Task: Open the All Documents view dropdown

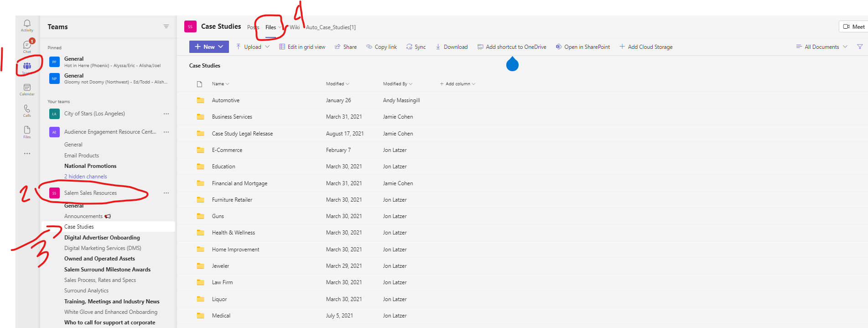Action: point(821,47)
